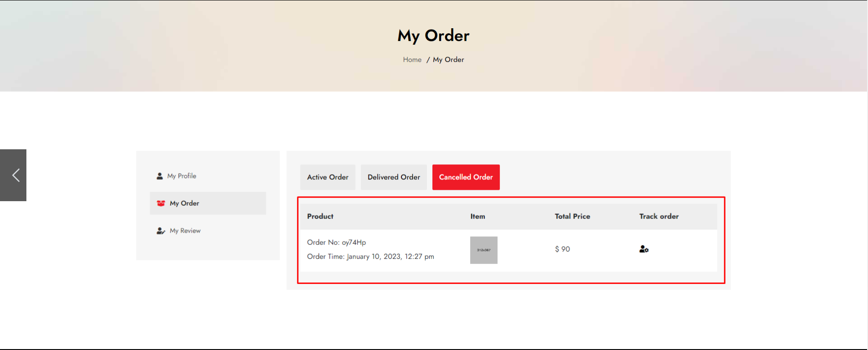Click the Product column header
Viewport: 868px width, 350px height.
320,217
